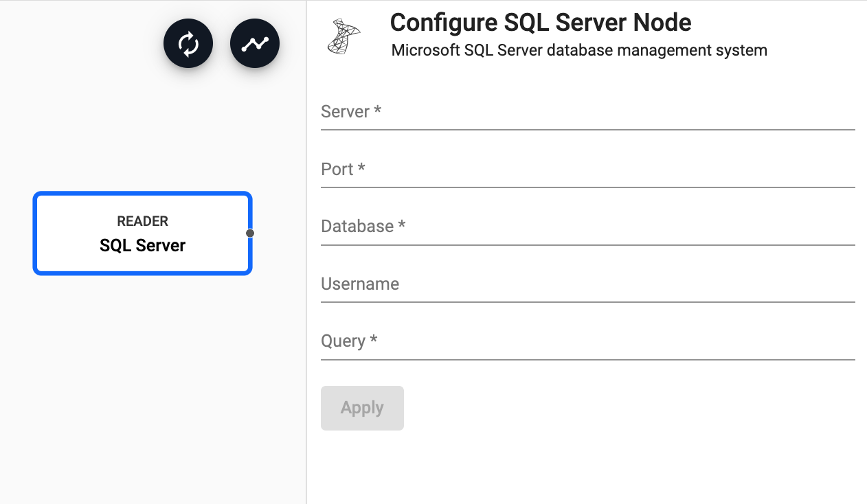Click into the Username field
867x504 pixels.
click(x=587, y=284)
